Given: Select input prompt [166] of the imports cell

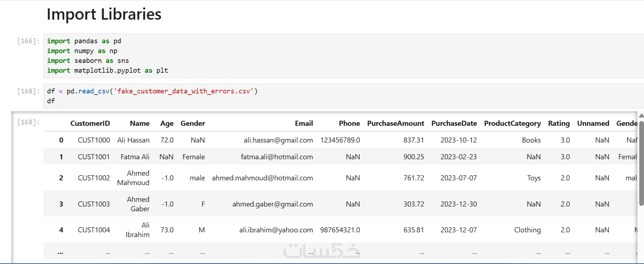Looking at the screenshot, I should point(28,41).
